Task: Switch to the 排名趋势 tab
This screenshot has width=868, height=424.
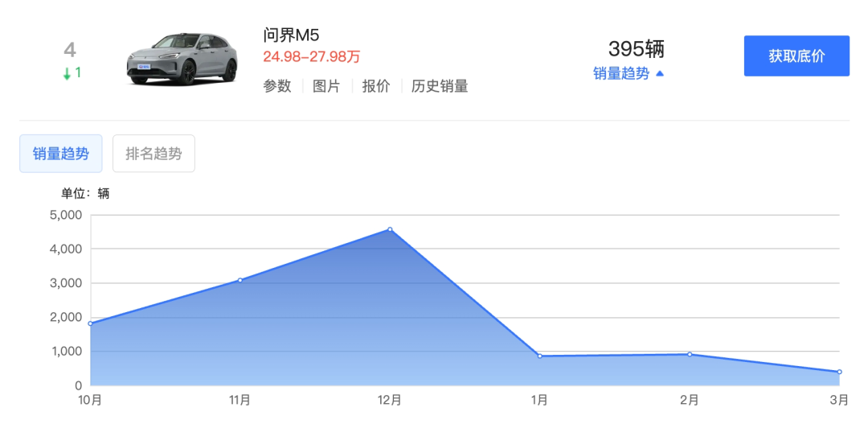Action: coord(154,154)
